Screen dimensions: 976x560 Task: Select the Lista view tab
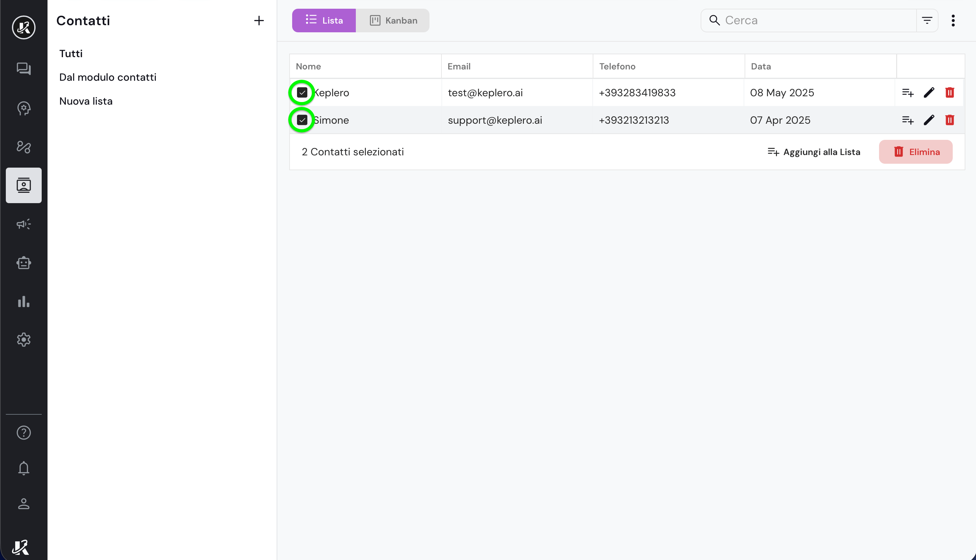pyautogui.click(x=324, y=20)
